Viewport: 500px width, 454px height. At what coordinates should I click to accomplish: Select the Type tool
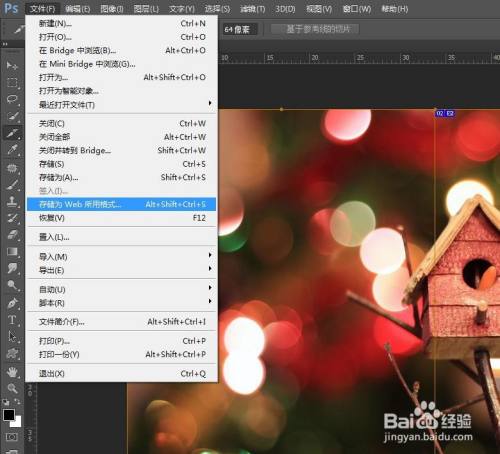point(12,320)
